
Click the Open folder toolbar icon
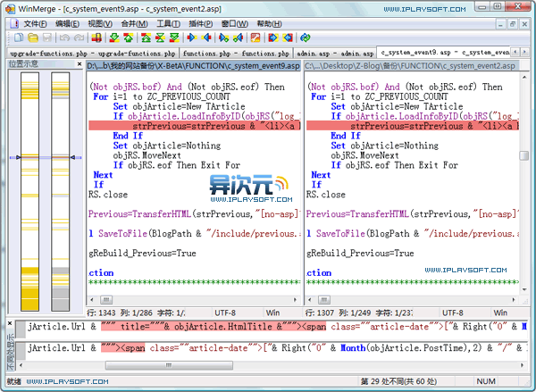pos(33,38)
